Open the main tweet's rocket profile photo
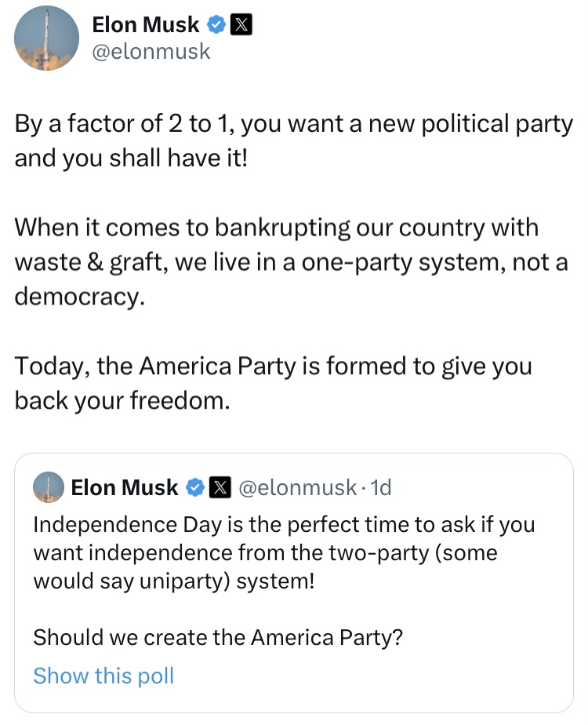Image resolution: width=588 pixels, height=725 pixels. click(46, 38)
